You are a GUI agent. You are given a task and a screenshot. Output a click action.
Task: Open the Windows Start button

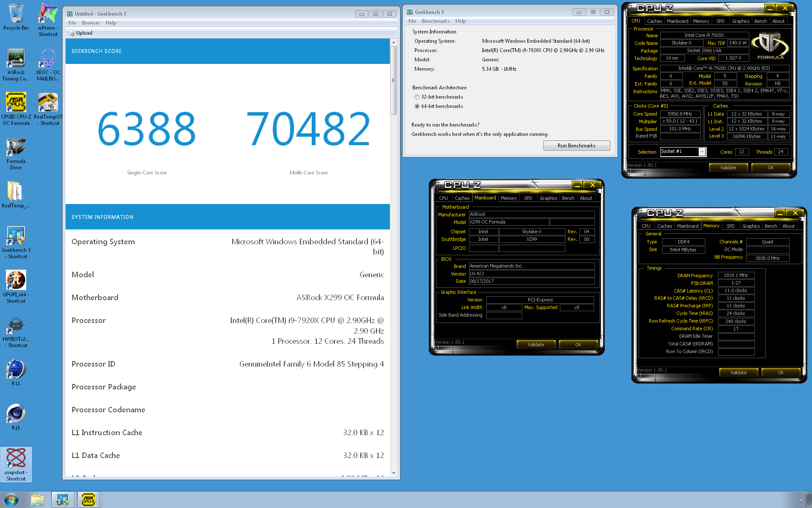[x=11, y=500]
